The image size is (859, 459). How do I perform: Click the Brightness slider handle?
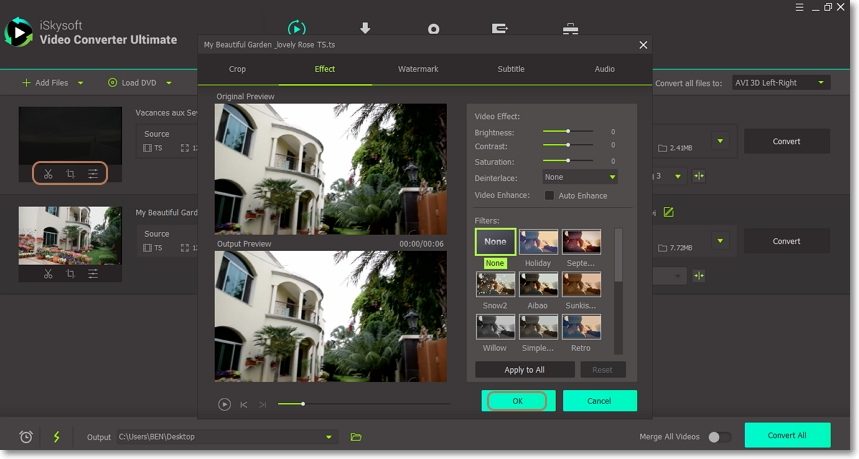568,131
